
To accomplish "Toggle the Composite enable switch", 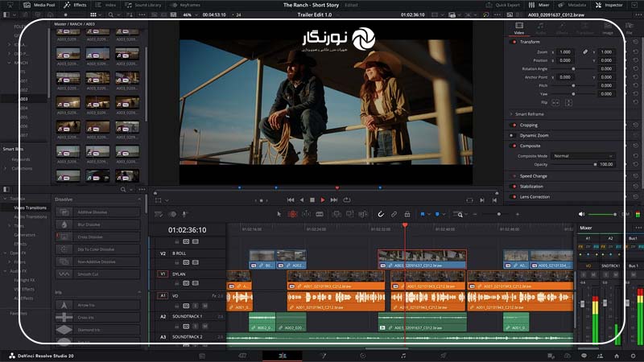I will [x=514, y=146].
